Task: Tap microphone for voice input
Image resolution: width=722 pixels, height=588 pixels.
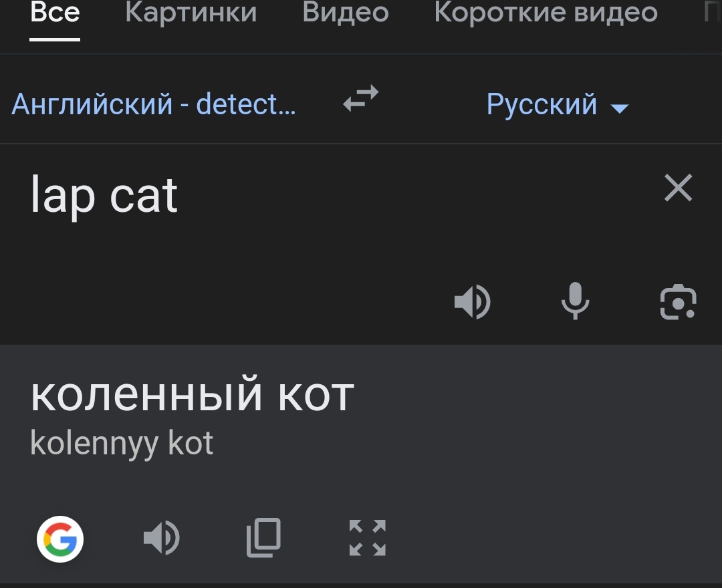Action: 575,301
